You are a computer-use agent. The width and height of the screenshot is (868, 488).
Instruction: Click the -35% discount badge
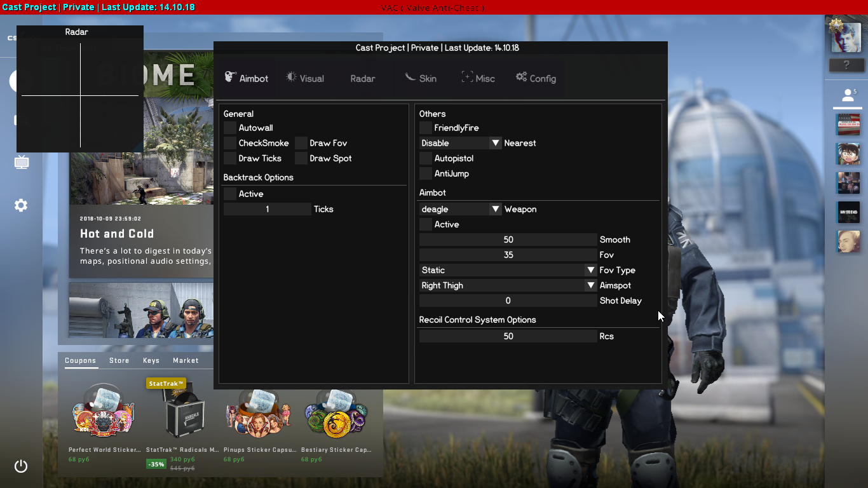pyautogui.click(x=156, y=464)
